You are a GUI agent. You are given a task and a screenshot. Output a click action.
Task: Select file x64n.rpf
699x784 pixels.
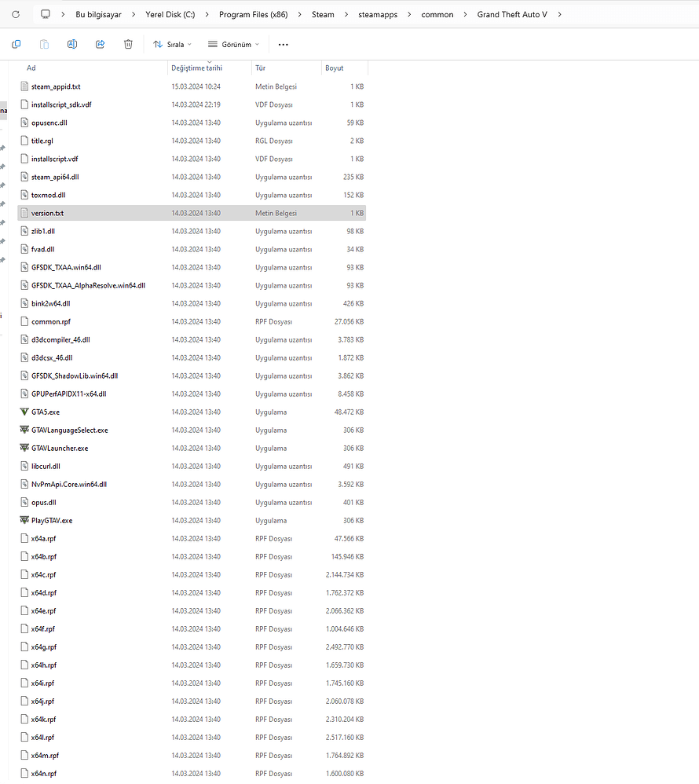click(192, 774)
